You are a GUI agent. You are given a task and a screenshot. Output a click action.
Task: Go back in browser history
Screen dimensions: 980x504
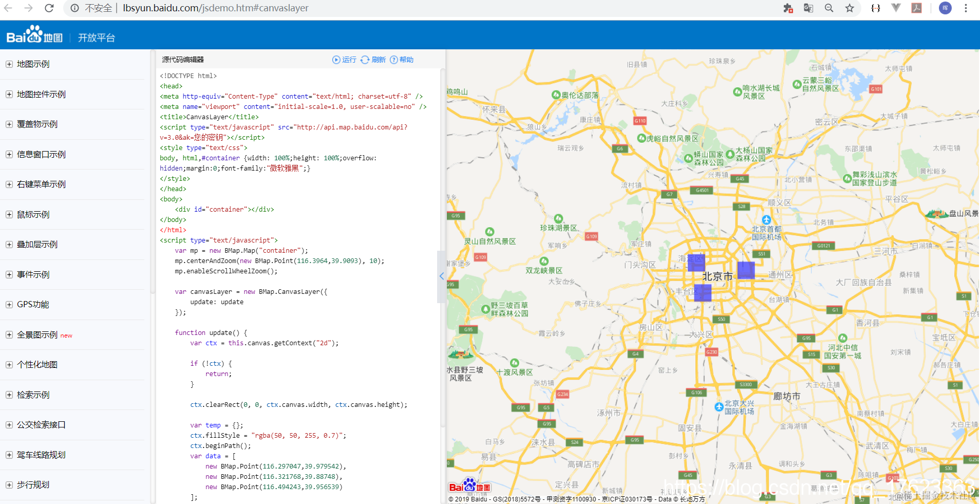[x=9, y=8]
